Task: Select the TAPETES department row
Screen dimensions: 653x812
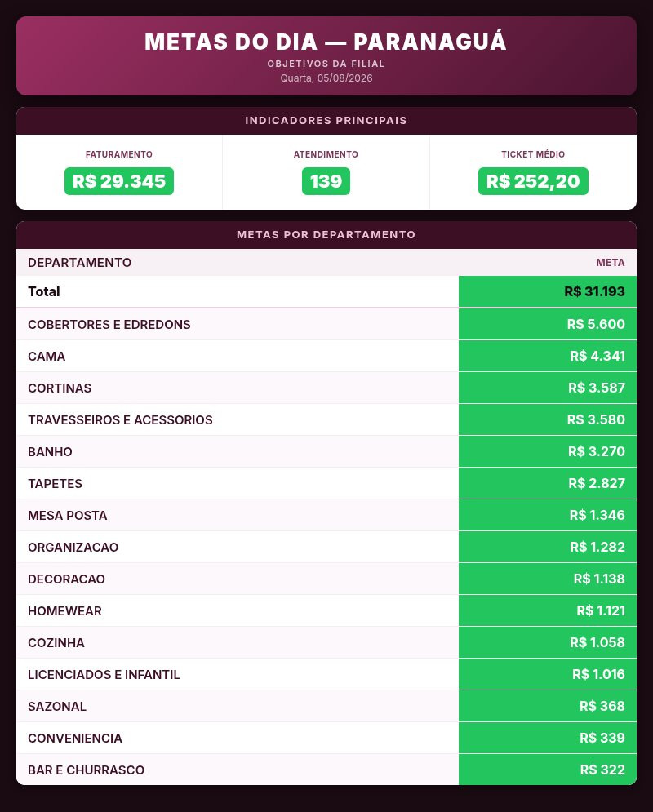Action: (326, 484)
